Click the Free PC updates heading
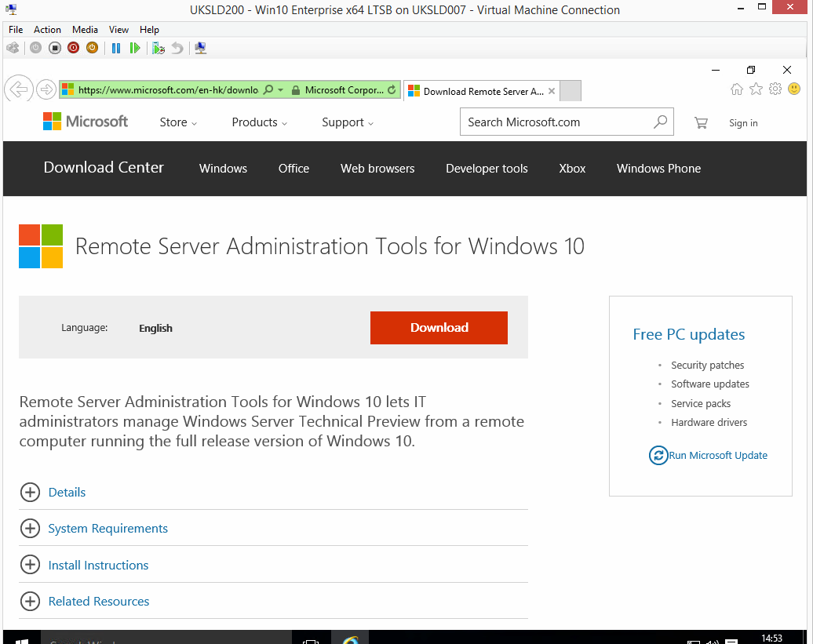The height and width of the screenshot is (644, 813). (688, 334)
